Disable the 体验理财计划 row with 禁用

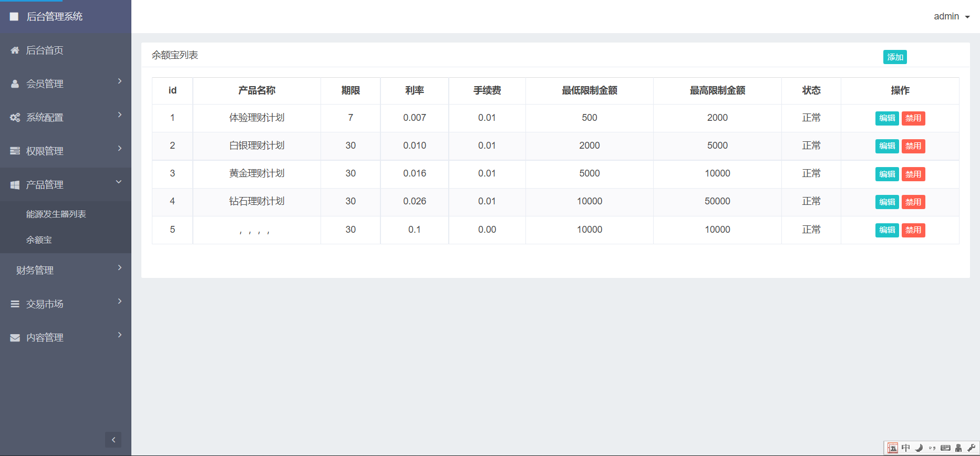point(913,118)
